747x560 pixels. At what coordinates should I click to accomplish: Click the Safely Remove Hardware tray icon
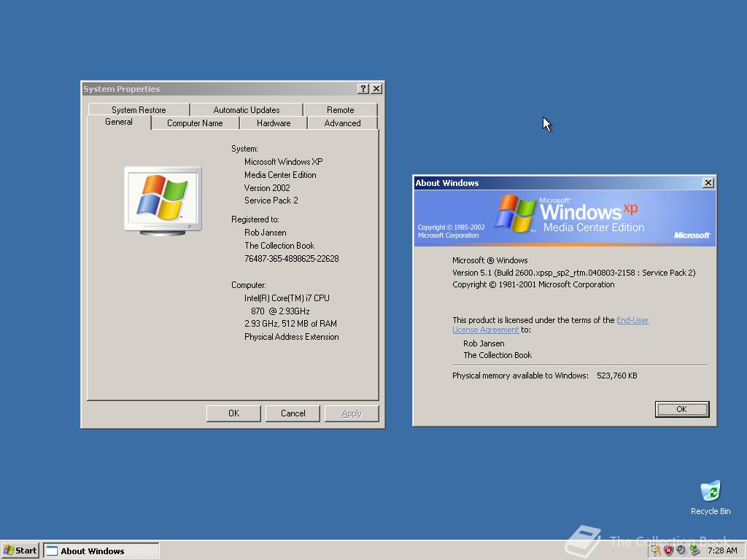pyautogui.click(x=694, y=551)
